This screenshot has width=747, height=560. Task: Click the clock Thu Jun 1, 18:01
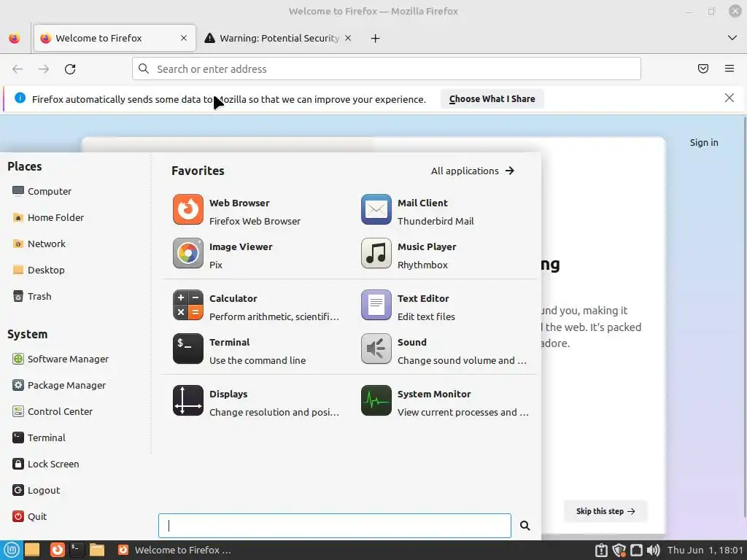coord(705,550)
